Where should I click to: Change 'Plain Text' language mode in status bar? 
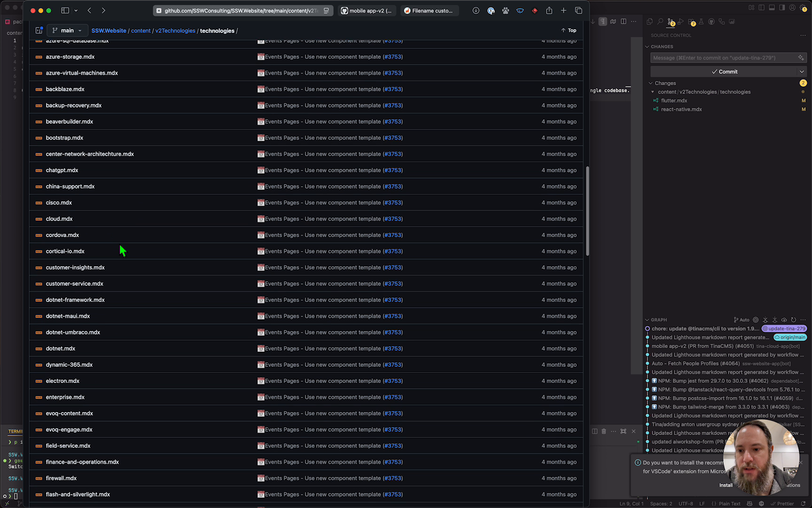tap(729, 504)
